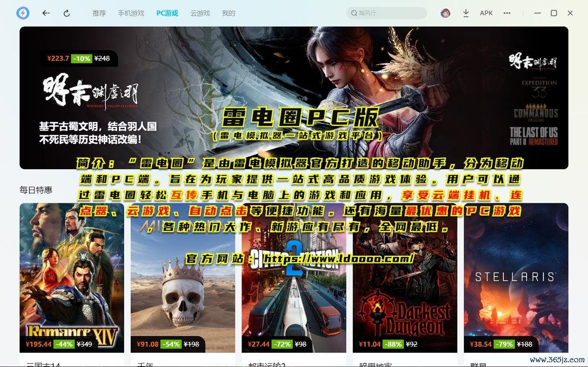Maximize the window

tap(554, 13)
